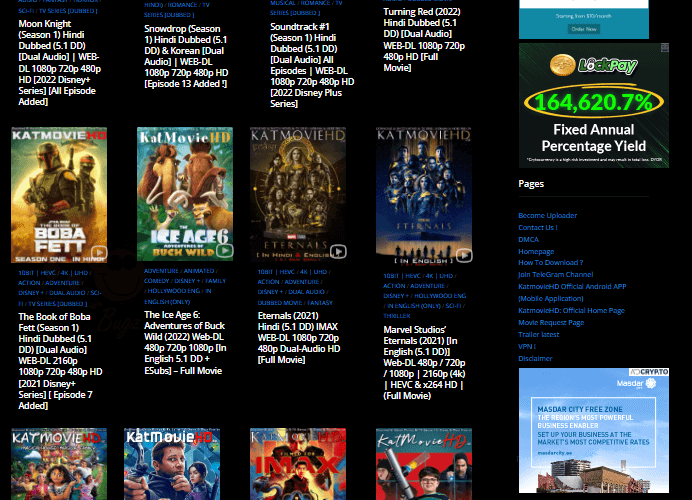
Task: Open Snowdrop Season 1 post title
Action: pos(186,56)
